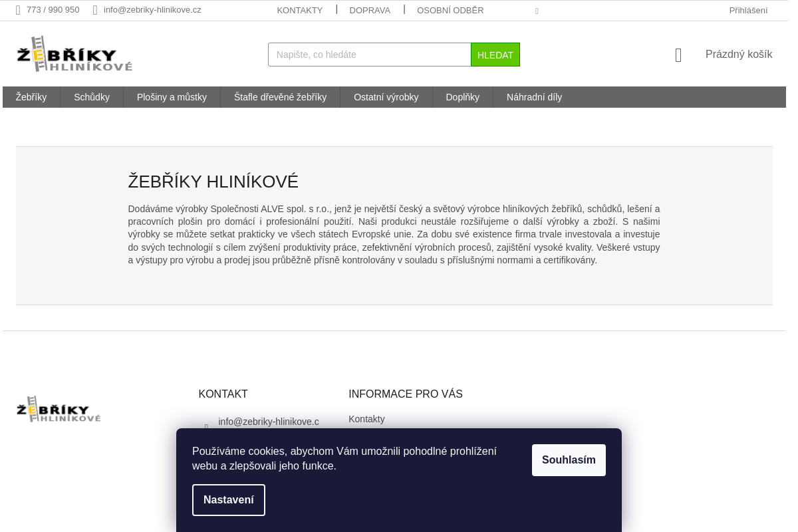Open the Náhradní díly category
Viewport: 798px width, 532px height.
534,97
